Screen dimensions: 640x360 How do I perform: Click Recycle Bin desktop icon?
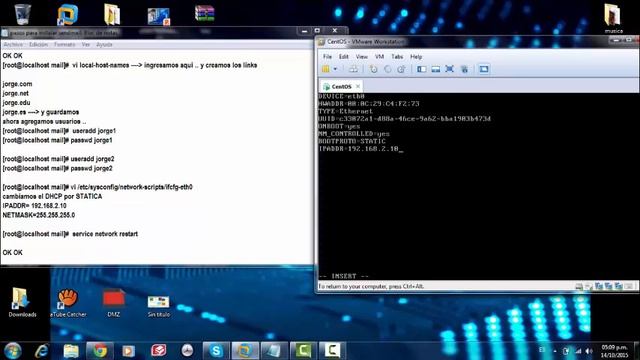[22, 15]
